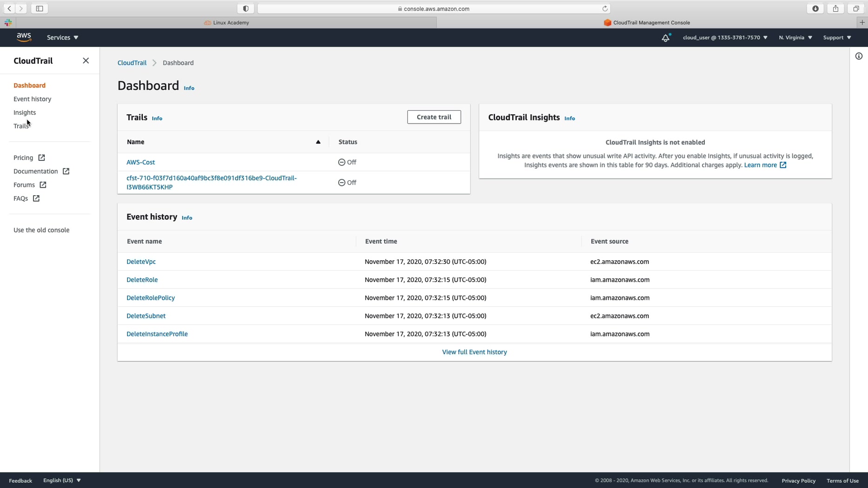Open Trails in the sidebar

pos(21,126)
